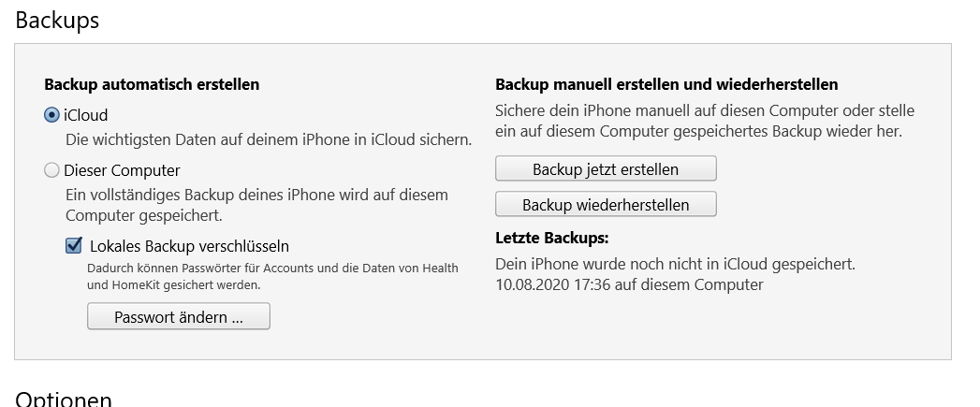Viewport: 980px width, 407px height.
Task: Click the Optionen section heading
Action: click(x=64, y=399)
